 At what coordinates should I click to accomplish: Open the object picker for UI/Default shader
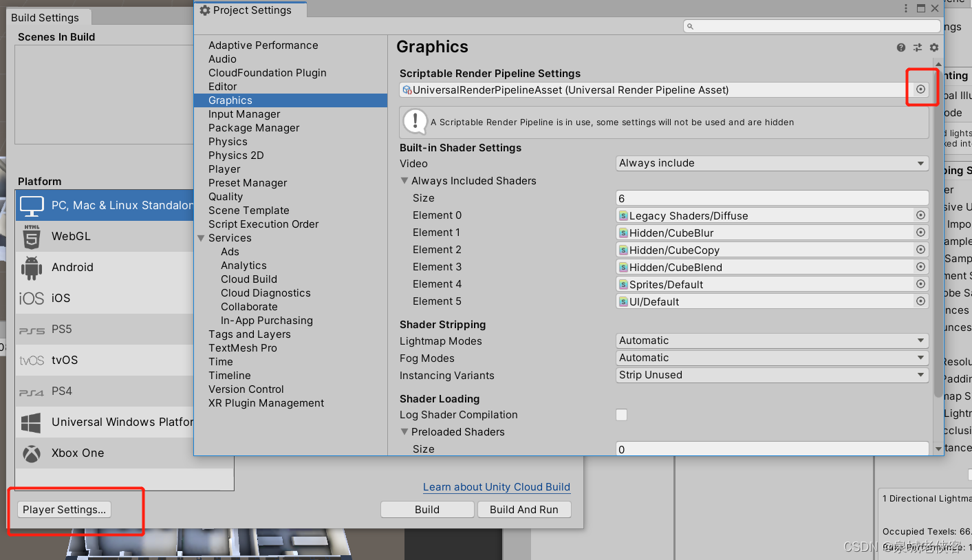(x=920, y=301)
